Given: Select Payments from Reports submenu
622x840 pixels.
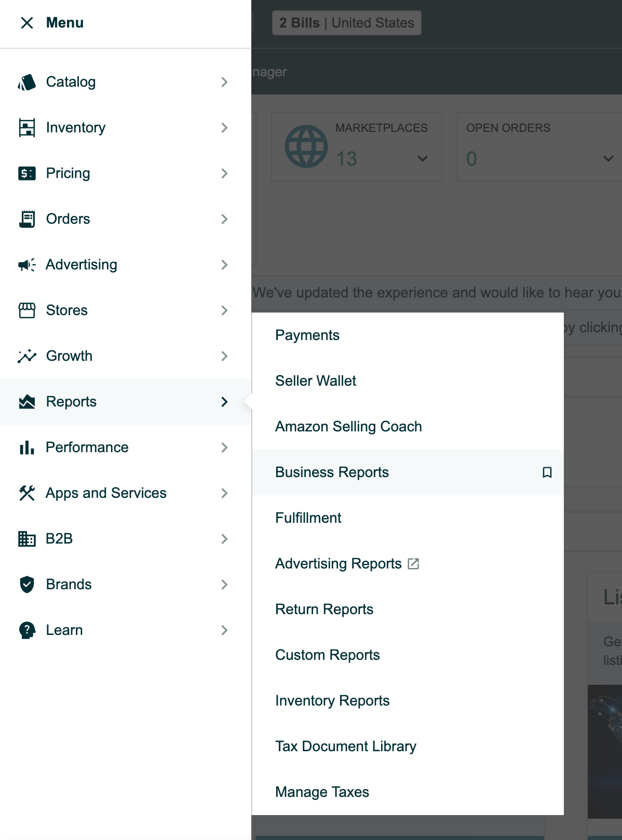Looking at the screenshot, I should click(307, 335).
